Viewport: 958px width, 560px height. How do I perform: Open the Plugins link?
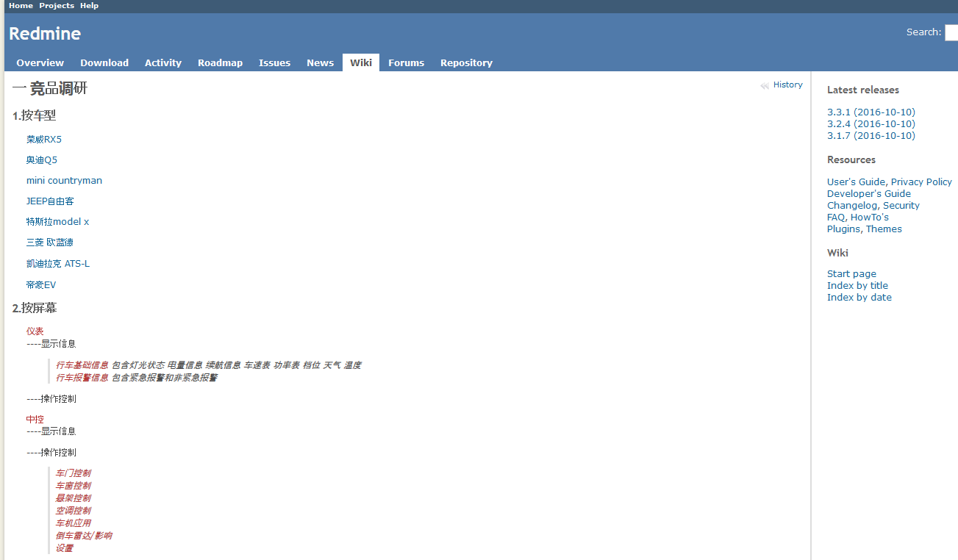coord(843,229)
